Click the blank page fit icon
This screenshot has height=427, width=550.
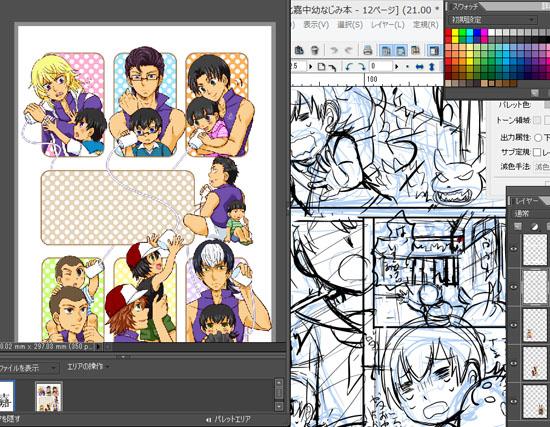[x=321, y=67]
